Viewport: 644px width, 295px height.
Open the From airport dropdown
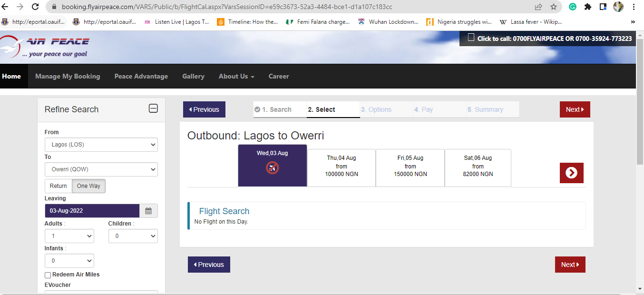(101, 145)
